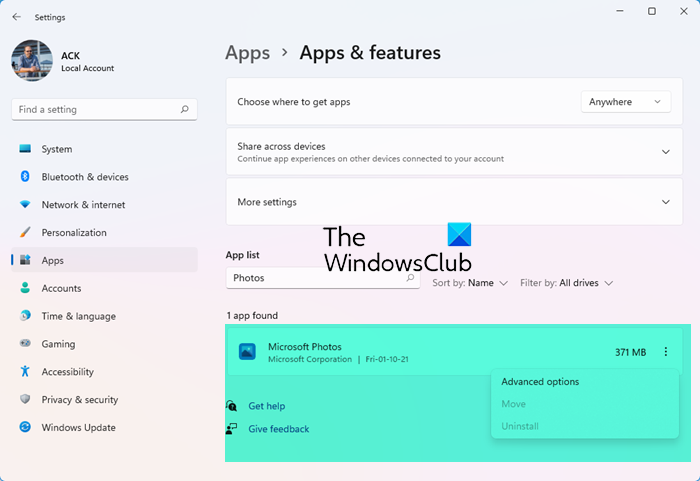Click the Get help headset icon
The width and height of the screenshot is (700, 481).
coord(231,406)
